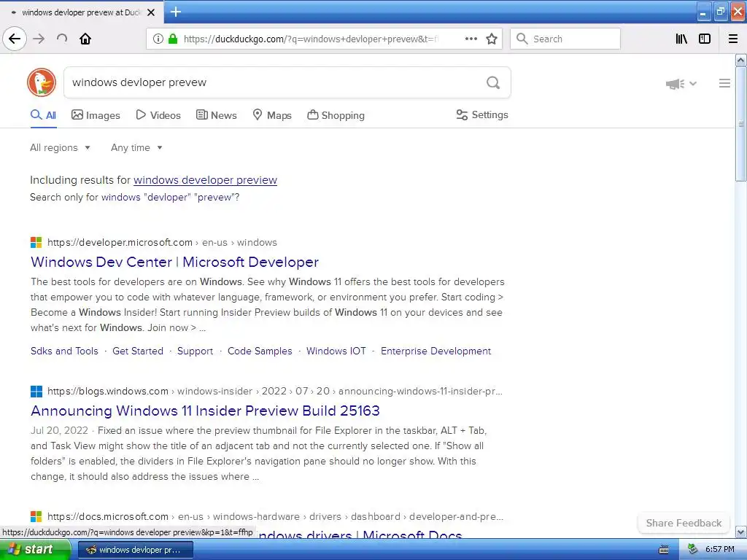
Task: Click the blogs.windows.com result URL
Action: tap(275, 392)
